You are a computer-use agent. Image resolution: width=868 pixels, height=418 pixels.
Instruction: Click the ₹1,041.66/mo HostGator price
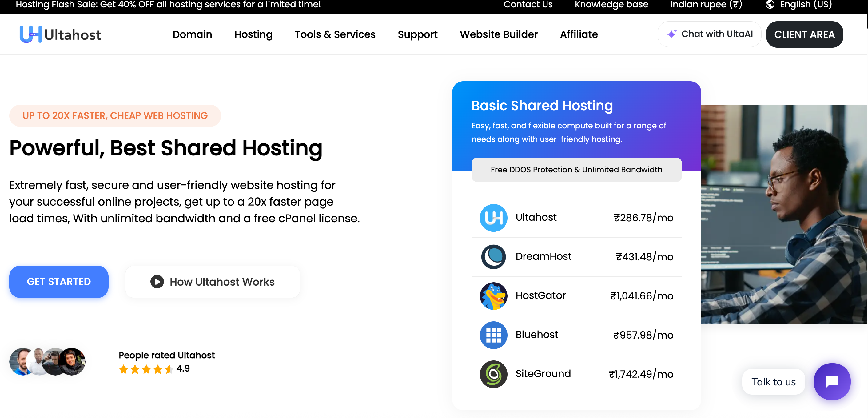pyautogui.click(x=642, y=296)
